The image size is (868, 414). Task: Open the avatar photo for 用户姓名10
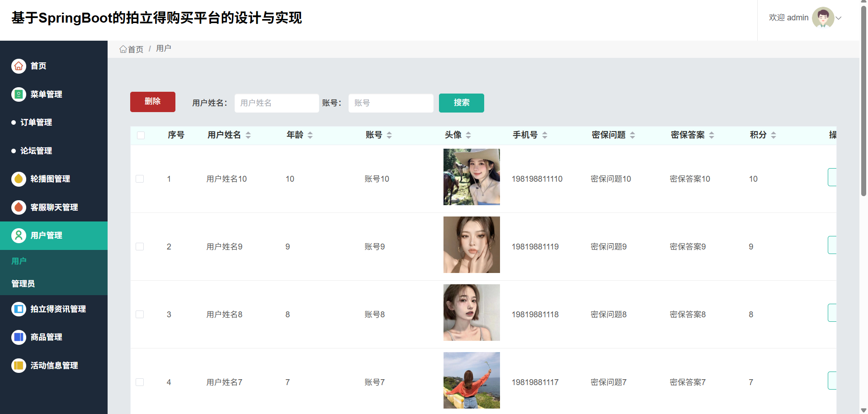tap(472, 177)
